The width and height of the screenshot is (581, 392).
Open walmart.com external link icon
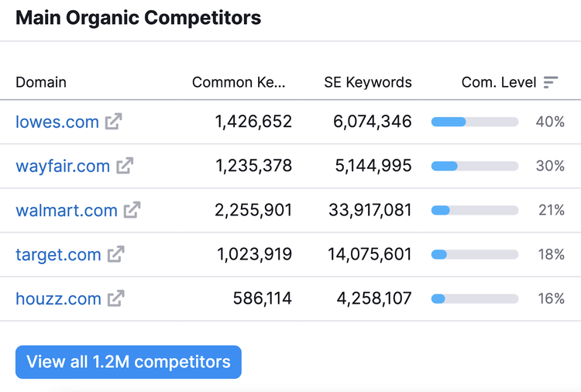[x=132, y=210]
